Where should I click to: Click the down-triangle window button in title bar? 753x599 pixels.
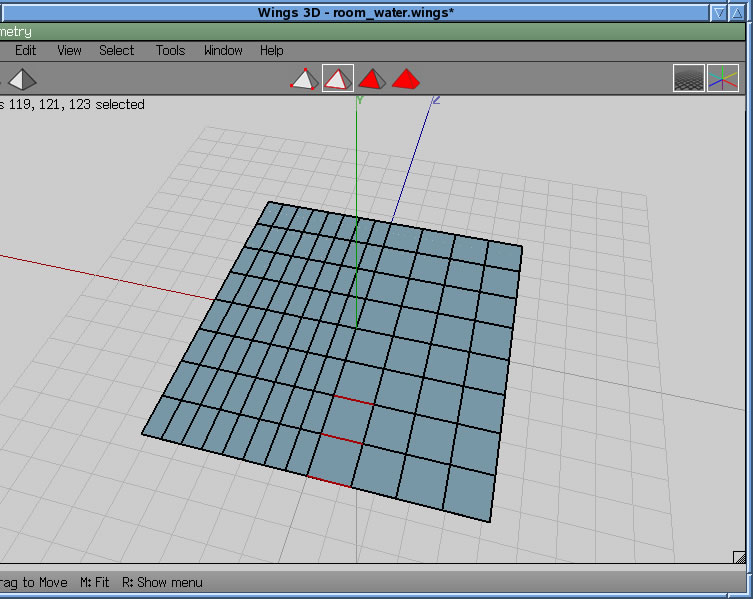(719, 13)
